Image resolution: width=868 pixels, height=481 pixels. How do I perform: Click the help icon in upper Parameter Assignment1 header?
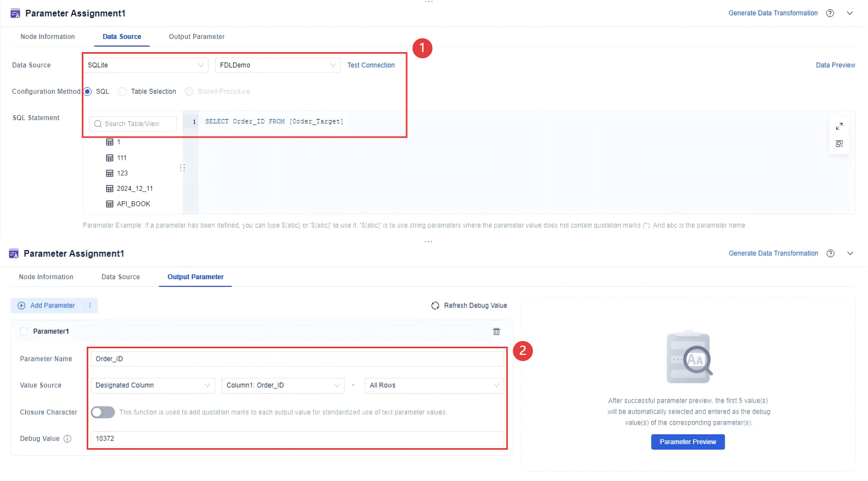click(x=830, y=13)
